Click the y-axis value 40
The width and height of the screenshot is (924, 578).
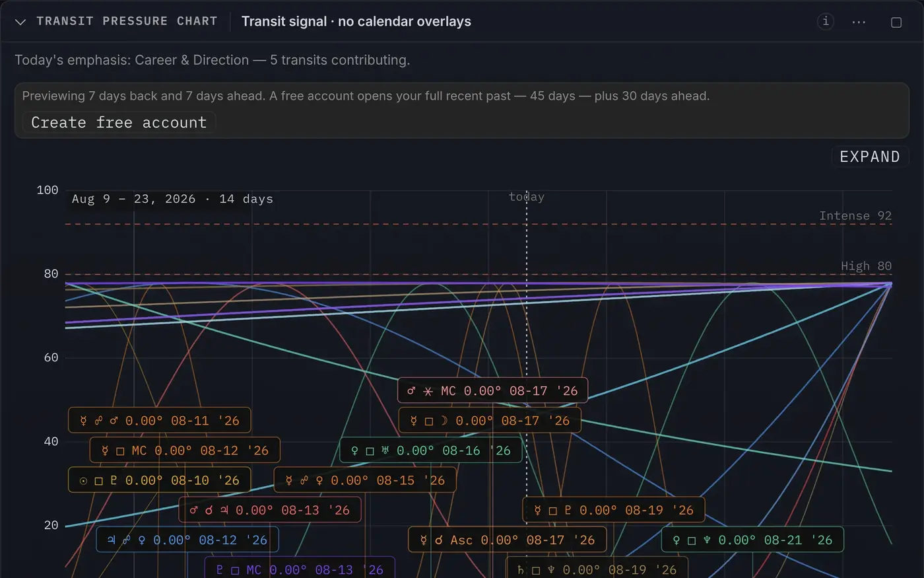[51, 441]
